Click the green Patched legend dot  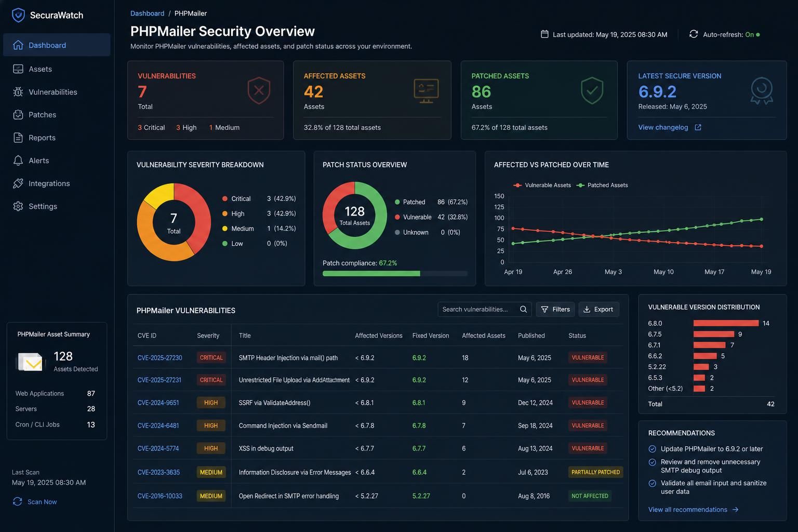tap(397, 202)
